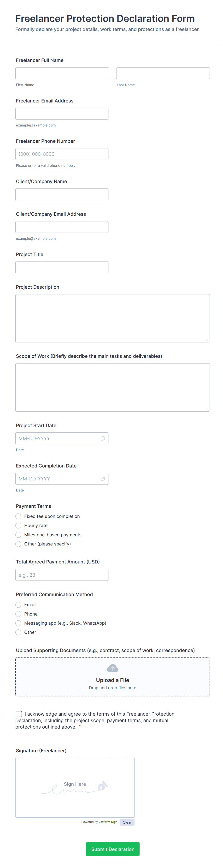Focus the Freelancer Phone Number field
The height and width of the screenshot is (868, 223).
[x=62, y=154]
